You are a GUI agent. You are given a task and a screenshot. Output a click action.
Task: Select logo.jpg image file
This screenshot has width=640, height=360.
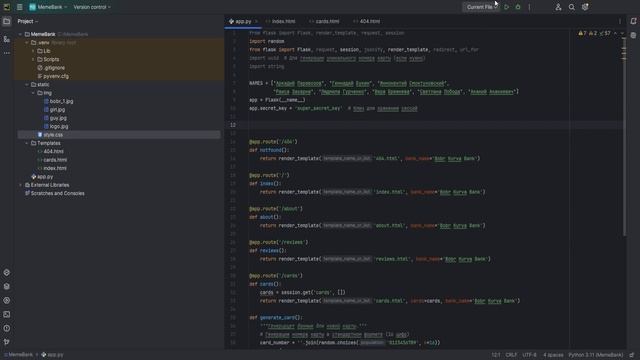(56, 127)
